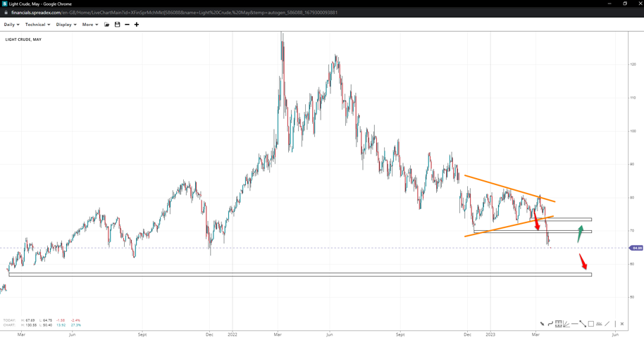The width and height of the screenshot is (644, 340).
Task: Click the open saved chart folder icon
Action: coord(107,25)
